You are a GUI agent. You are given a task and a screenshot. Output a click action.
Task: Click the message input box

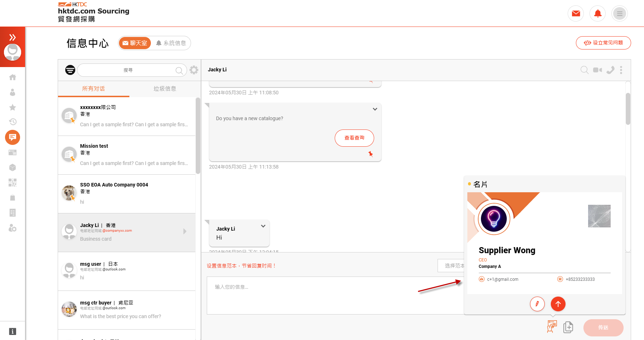(335, 296)
